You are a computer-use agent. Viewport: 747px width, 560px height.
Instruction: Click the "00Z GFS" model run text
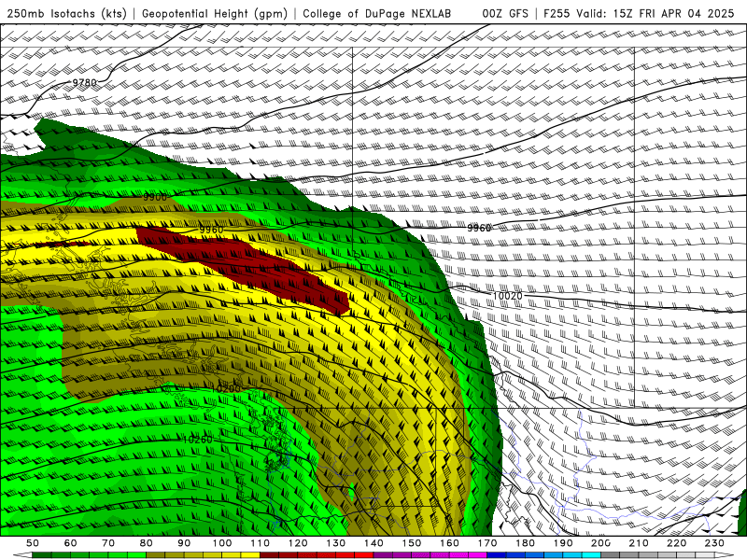click(x=505, y=13)
